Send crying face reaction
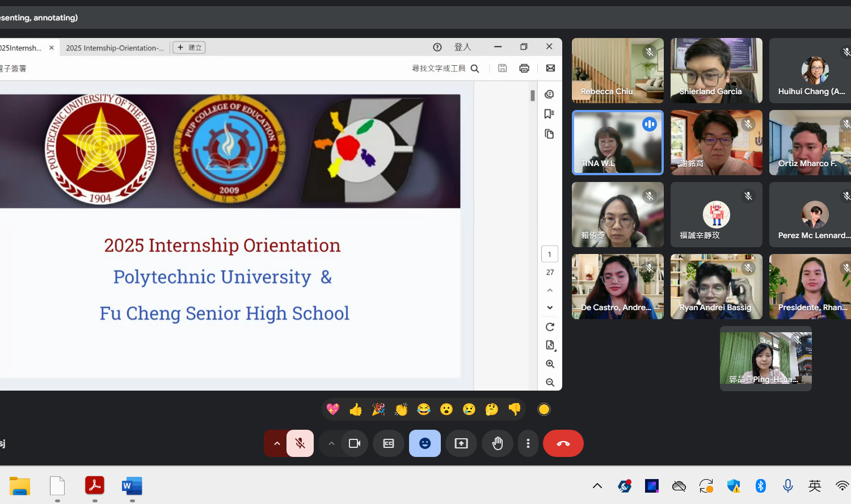The height and width of the screenshot is (504, 851). pyautogui.click(x=469, y=409)
